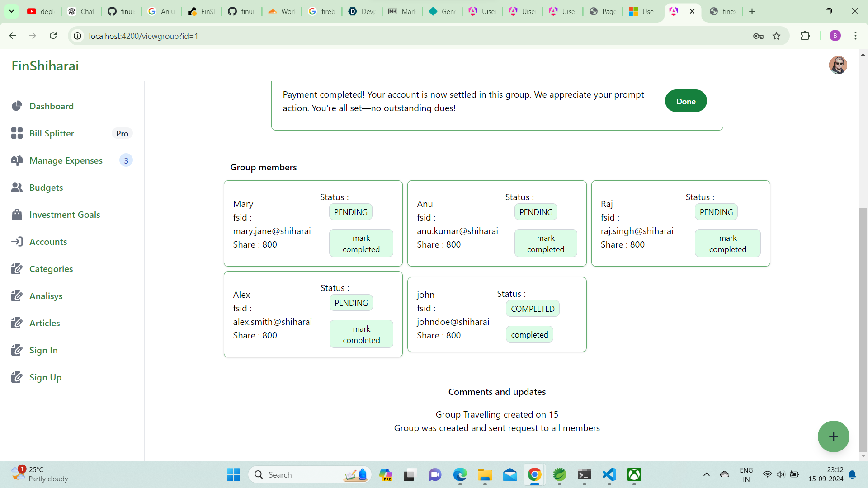Viewport: 868px width, 488px height.
Task: Open Budgets people icon
Action: click(17, 188)
